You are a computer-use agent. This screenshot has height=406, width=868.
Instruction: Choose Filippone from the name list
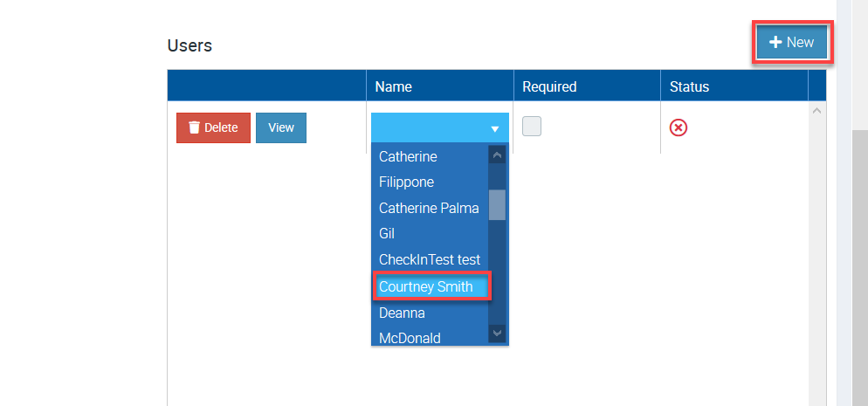pyautogui.click(x=406, y=182)
